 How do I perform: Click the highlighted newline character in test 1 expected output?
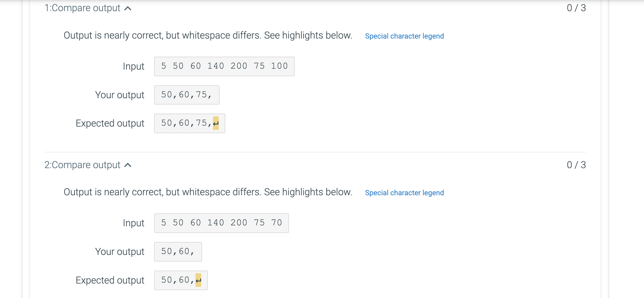click(x=216, y=123)
